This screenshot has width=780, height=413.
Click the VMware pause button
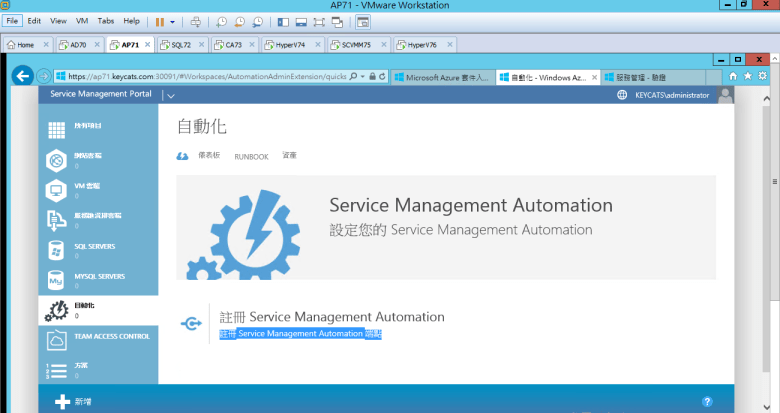(x=159, y=21)
